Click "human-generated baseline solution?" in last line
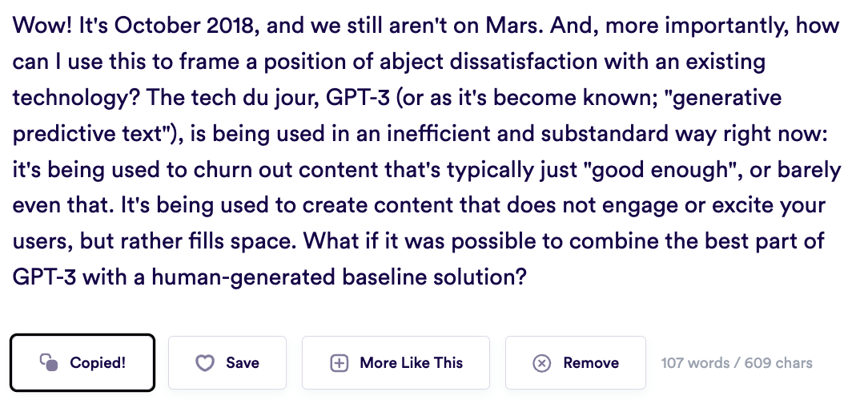This screenshot has height=404, width=868. tap(338, 277)
